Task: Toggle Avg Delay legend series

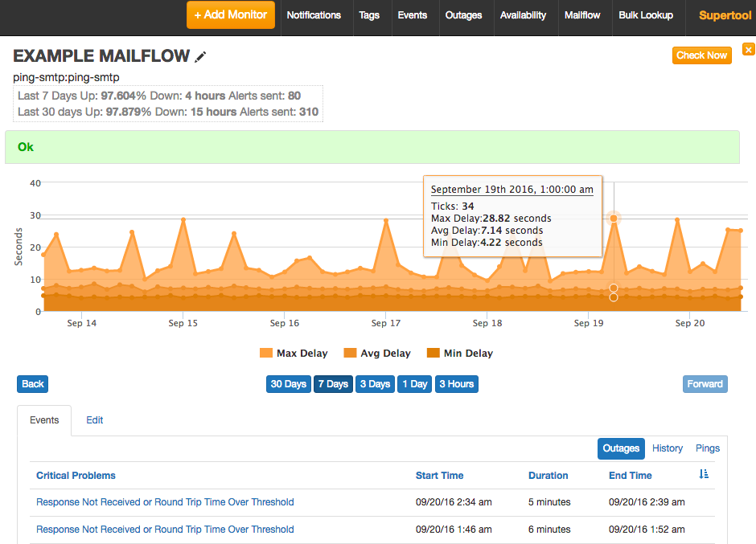Action: pos(376,354)
